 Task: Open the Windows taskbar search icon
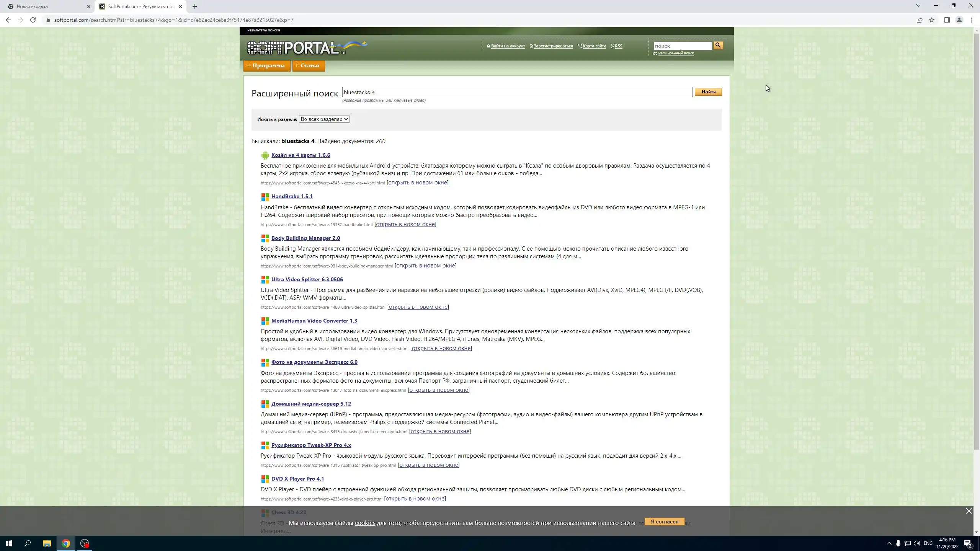coord(28,543)
